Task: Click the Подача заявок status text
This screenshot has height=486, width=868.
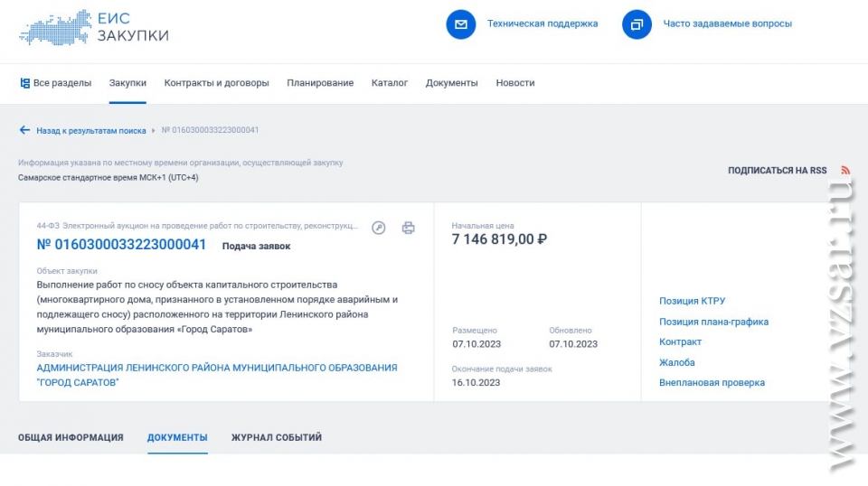Action: [256, 246]
